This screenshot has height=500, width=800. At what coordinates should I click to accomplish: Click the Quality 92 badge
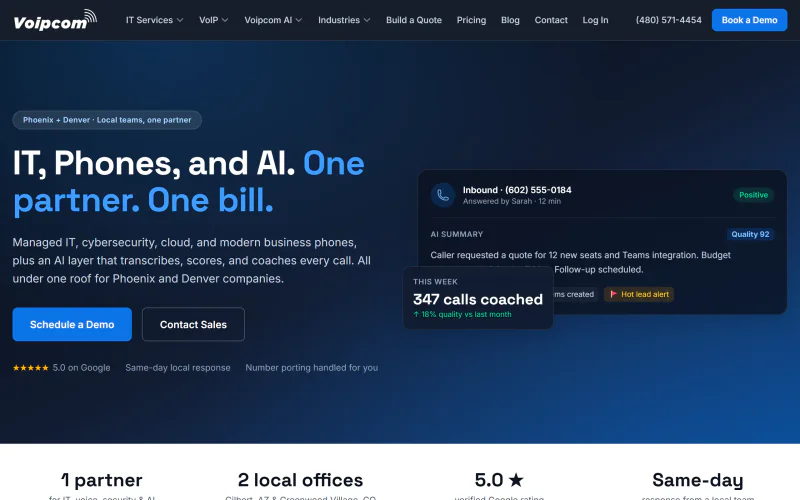750,234
